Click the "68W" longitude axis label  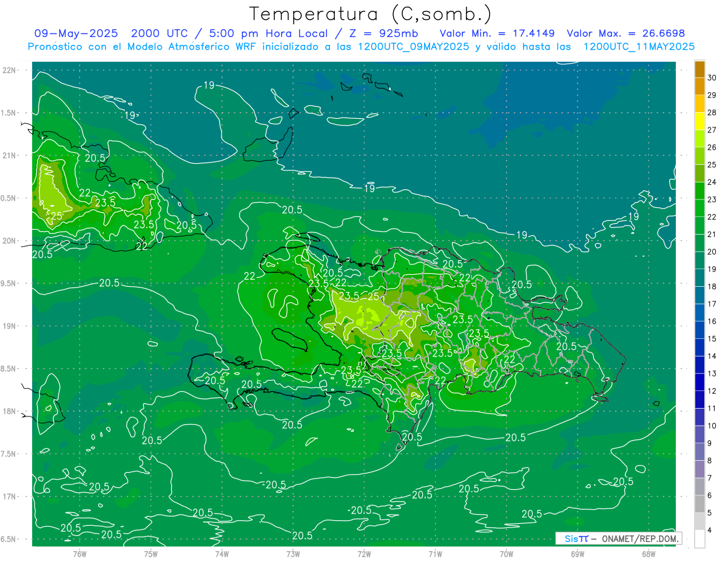click(649, 554)
